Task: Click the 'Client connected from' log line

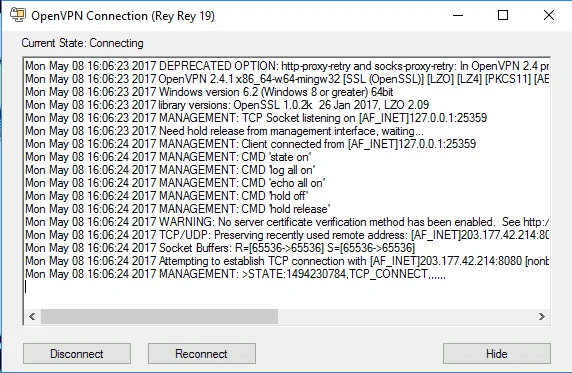Action: 251,144
